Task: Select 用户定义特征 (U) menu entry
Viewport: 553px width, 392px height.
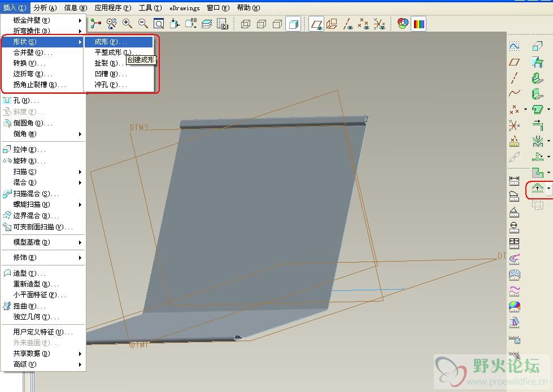Action: [43, 332]
